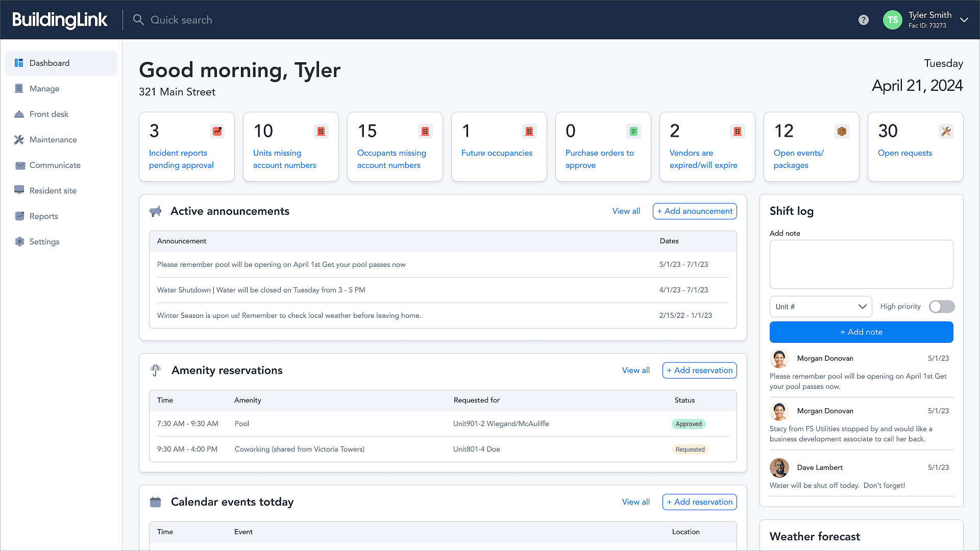980x551 pixels.
Task: Open Settings in the sidebar
Action: pyautogui.click(x=44, y=242)
